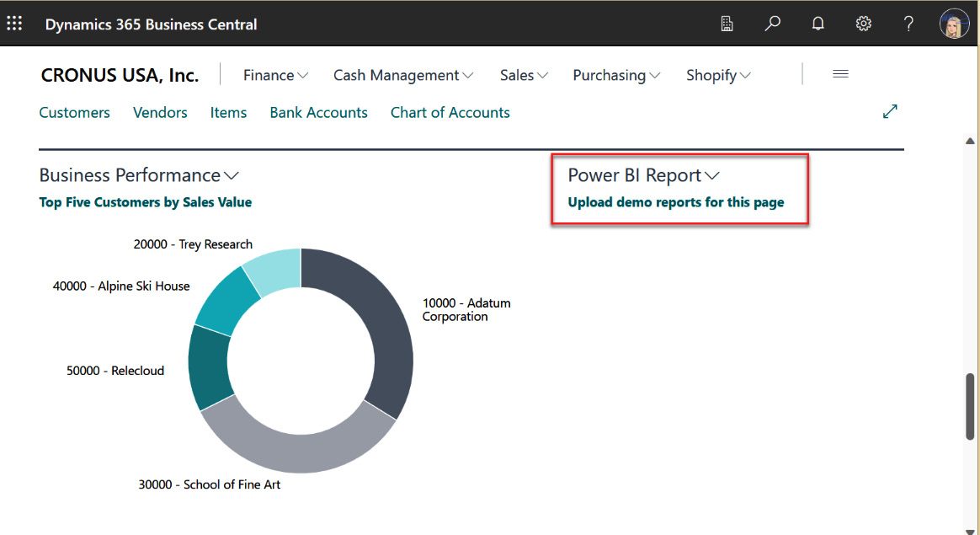Open Chart of Accounts

tap(450, 113)
